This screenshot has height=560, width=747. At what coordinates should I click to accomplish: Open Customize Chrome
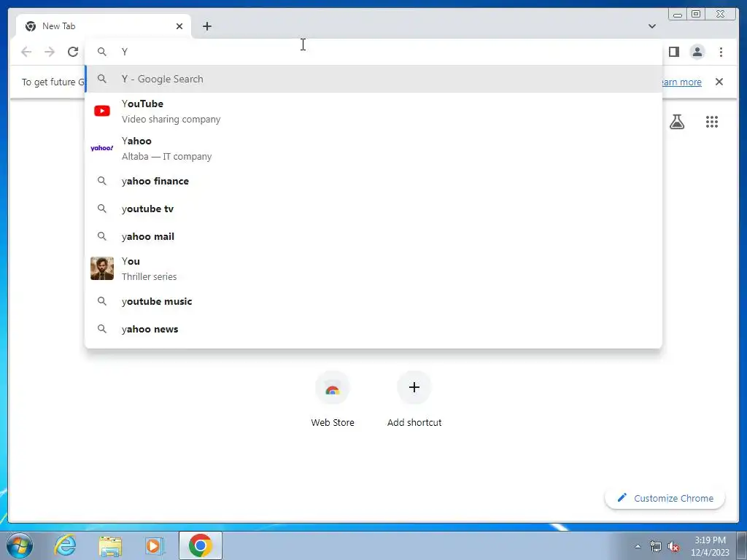pos(665,498)
